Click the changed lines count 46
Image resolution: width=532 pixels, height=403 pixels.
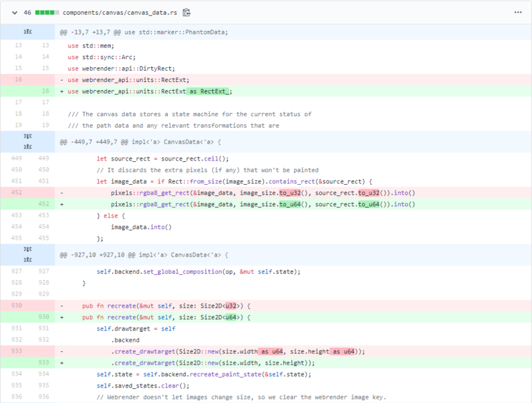tap(27, 13)
